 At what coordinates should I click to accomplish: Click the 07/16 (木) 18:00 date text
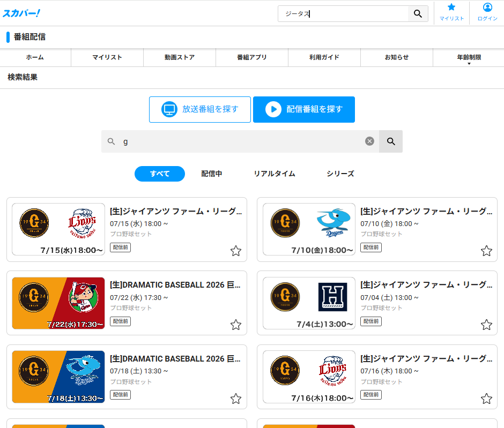click(389, 371)
